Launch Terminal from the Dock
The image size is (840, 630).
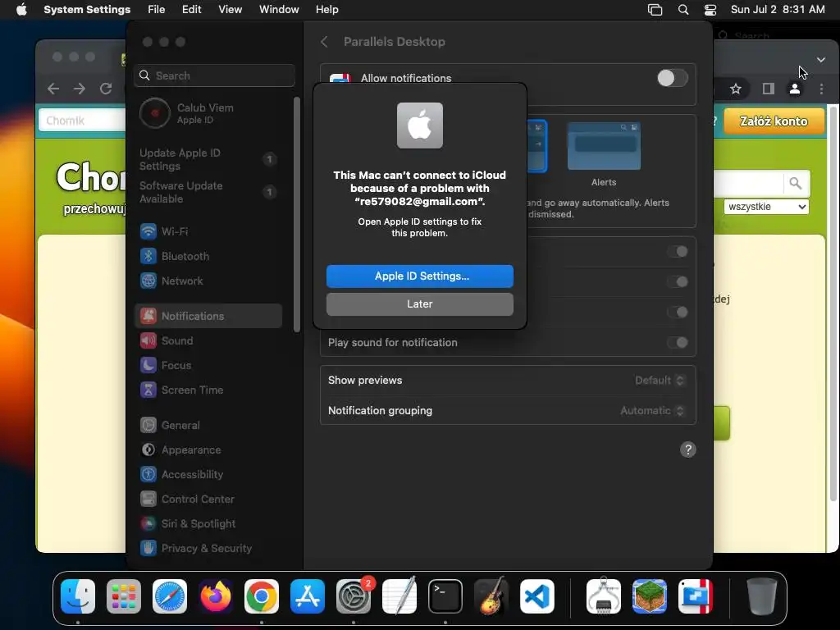pyautogui.click(x=445, y=596)
